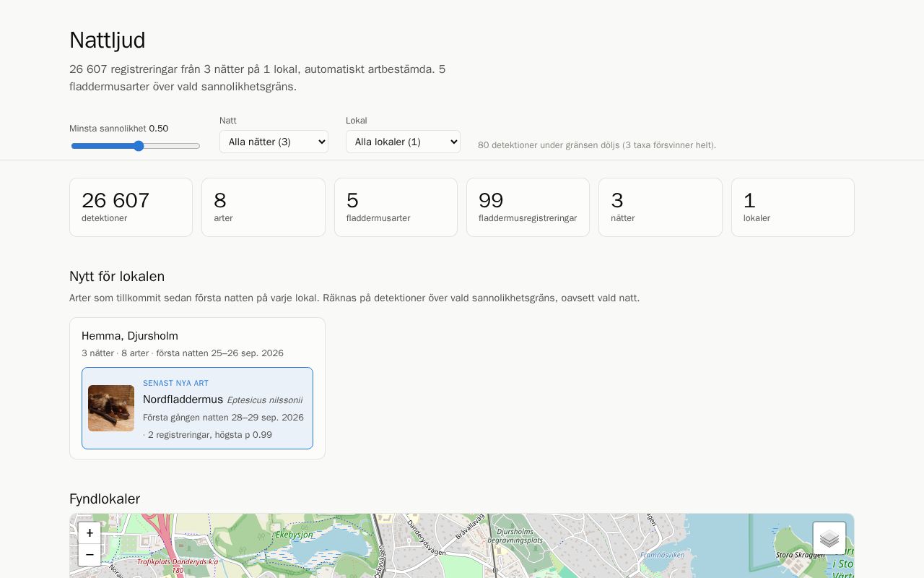Click the 26 607 detektioner stat card

coord(131,207)
